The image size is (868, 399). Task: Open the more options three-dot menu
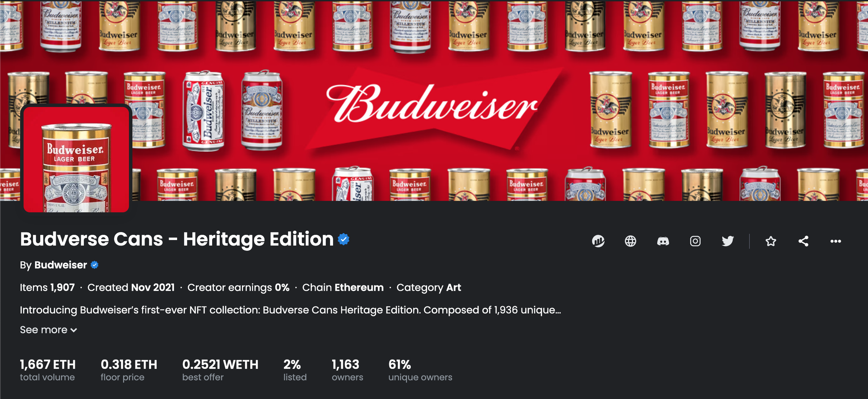pyautogui.click(x=836, y=241)
